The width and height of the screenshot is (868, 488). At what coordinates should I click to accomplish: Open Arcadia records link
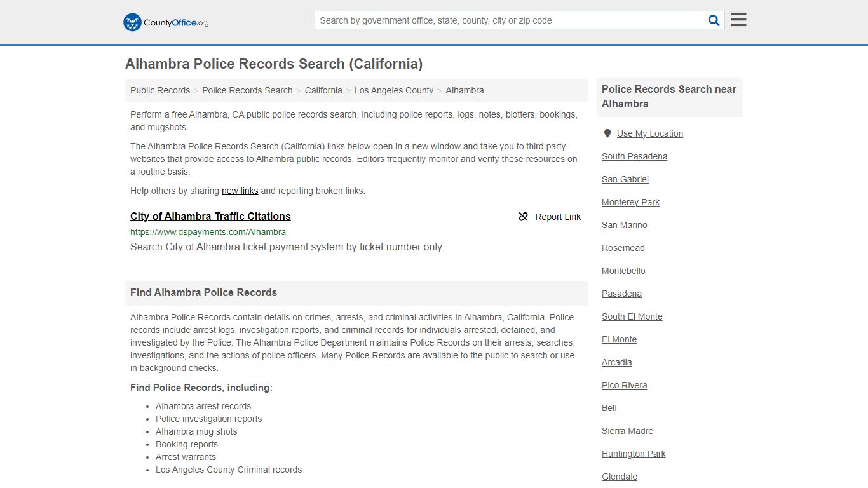coord(617,362)
